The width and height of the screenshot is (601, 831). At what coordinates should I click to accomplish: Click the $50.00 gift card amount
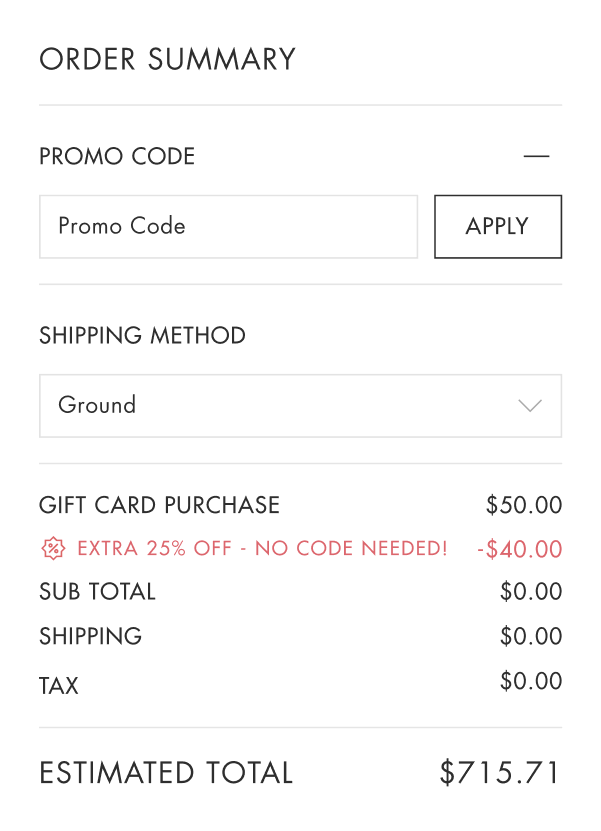(524, 505)
